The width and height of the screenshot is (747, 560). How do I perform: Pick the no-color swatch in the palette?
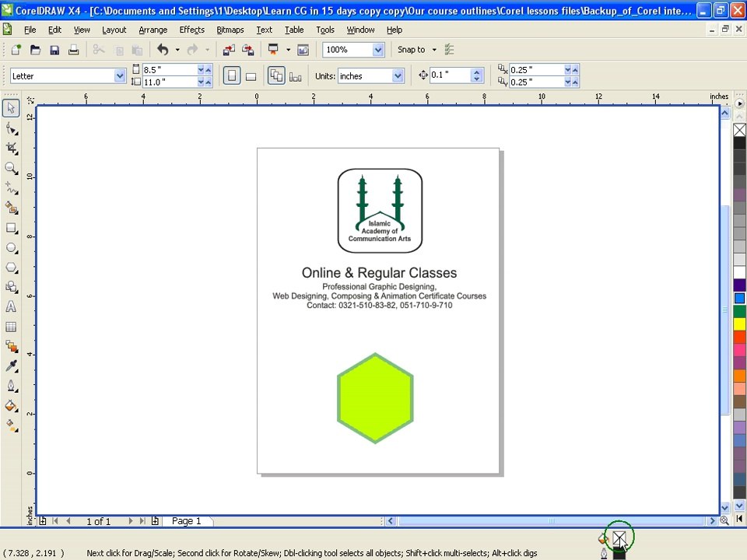(x=739, y=130)
